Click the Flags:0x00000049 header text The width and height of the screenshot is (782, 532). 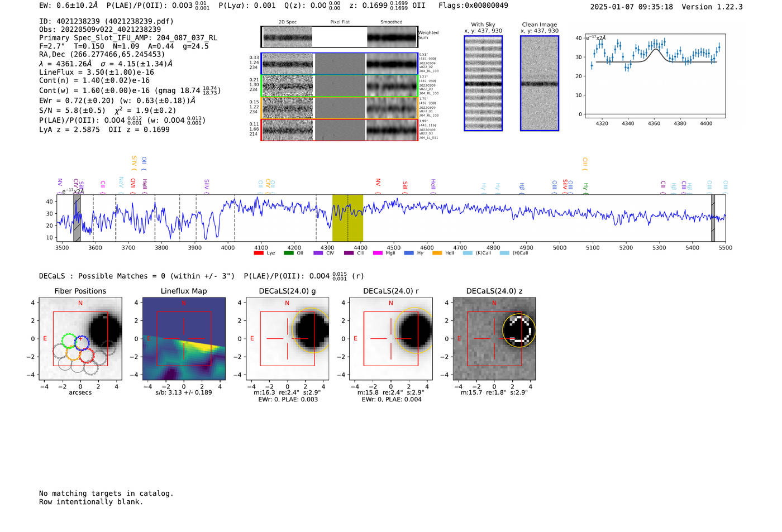[473, 6]
